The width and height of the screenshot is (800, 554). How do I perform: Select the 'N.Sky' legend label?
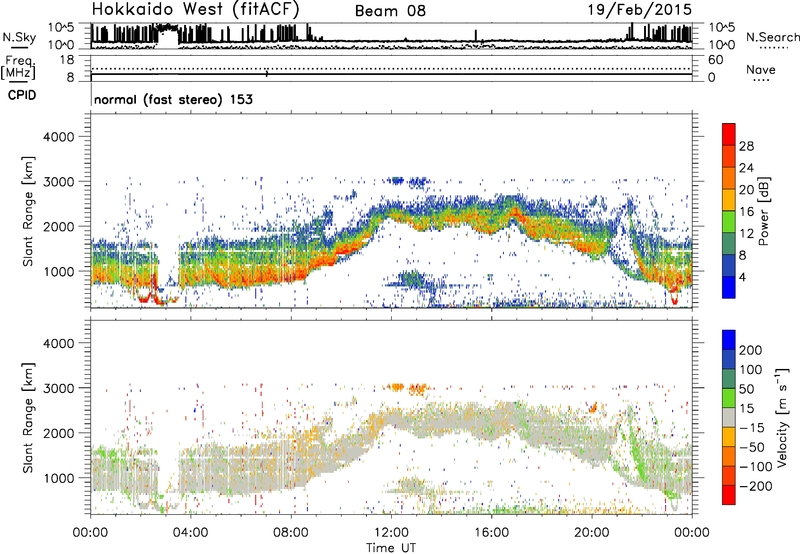19,37
